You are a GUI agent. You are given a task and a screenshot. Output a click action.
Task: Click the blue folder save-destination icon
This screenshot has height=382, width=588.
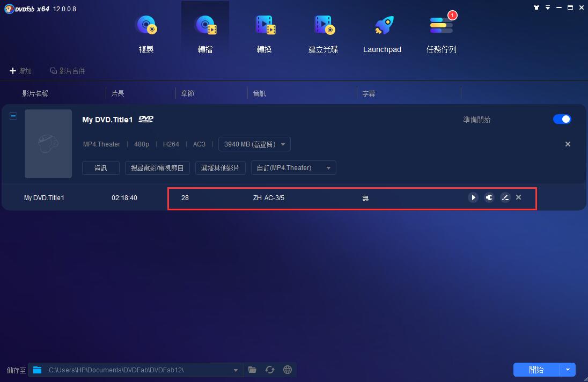[x=37, y=370]
